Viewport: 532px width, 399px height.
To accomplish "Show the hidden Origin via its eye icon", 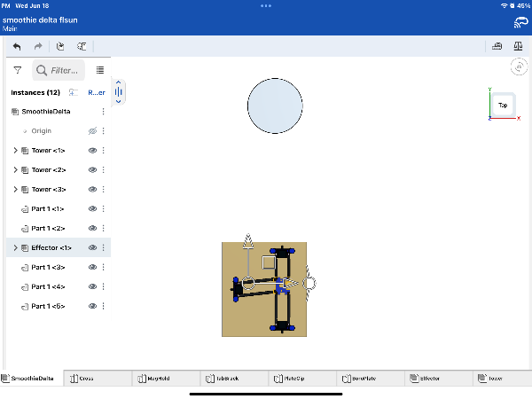I will [x=92, y=130].
